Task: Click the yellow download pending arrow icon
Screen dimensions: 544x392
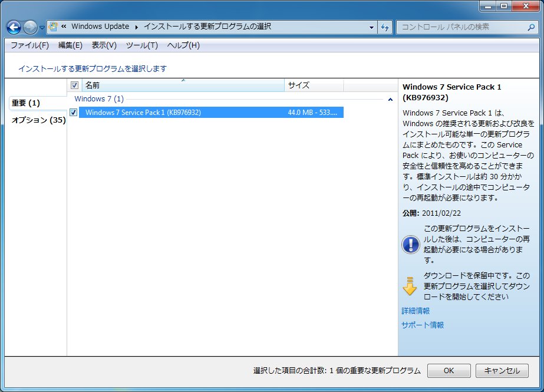Action: (410, 286)
